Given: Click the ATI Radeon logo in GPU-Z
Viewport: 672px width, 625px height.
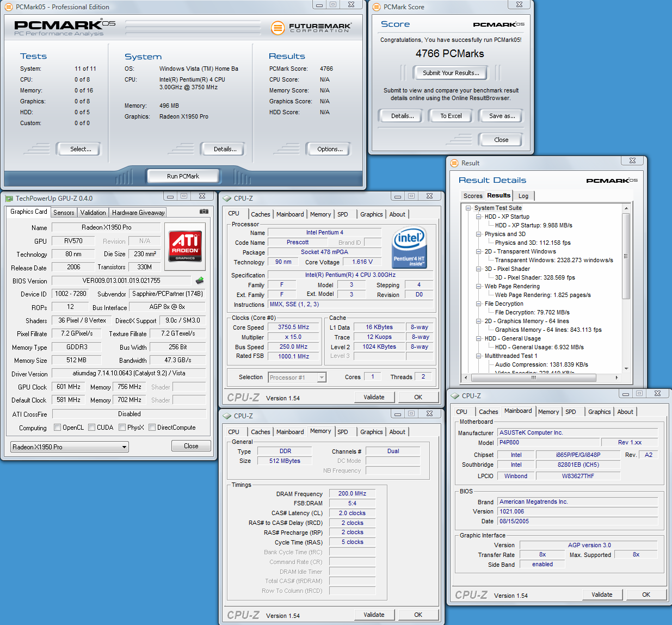Looking at the screenshot, I should [x=185, y=246].
